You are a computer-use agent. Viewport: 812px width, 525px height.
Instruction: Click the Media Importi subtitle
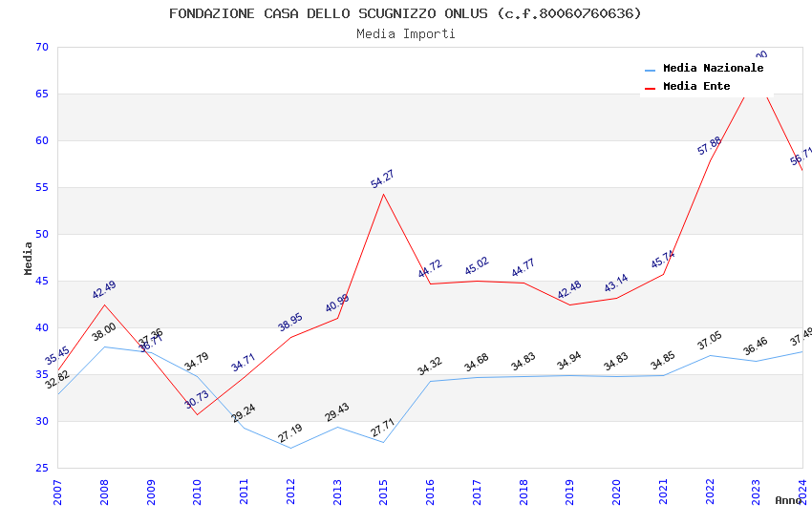point(405,34)
